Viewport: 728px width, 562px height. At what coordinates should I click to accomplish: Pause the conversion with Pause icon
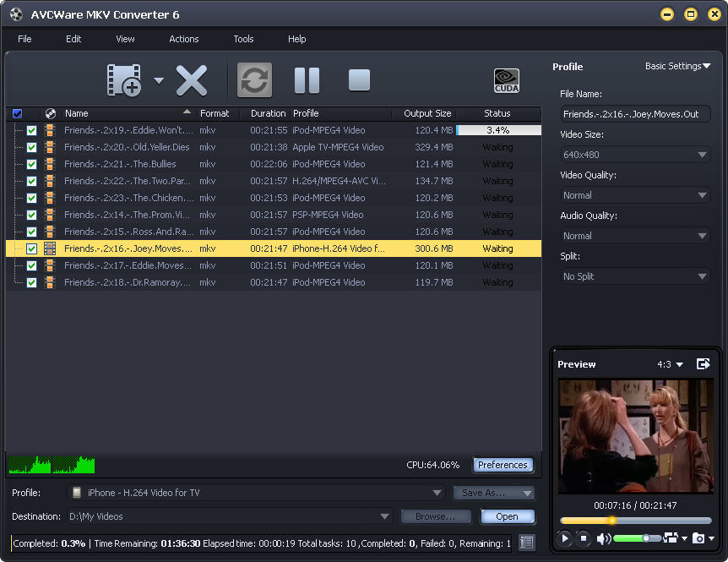click(x=307, y=80)
